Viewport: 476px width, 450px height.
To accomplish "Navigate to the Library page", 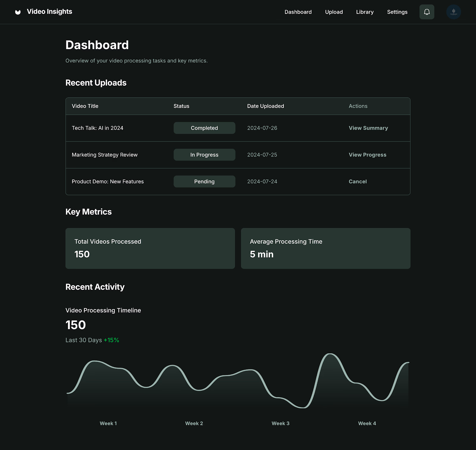I will click(x=364, y=12).
